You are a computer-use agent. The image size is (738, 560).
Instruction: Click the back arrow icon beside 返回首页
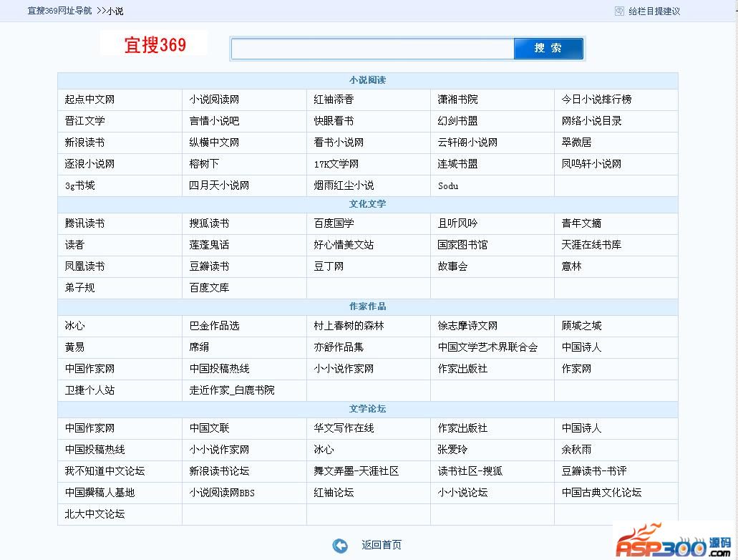pos(340,546)
